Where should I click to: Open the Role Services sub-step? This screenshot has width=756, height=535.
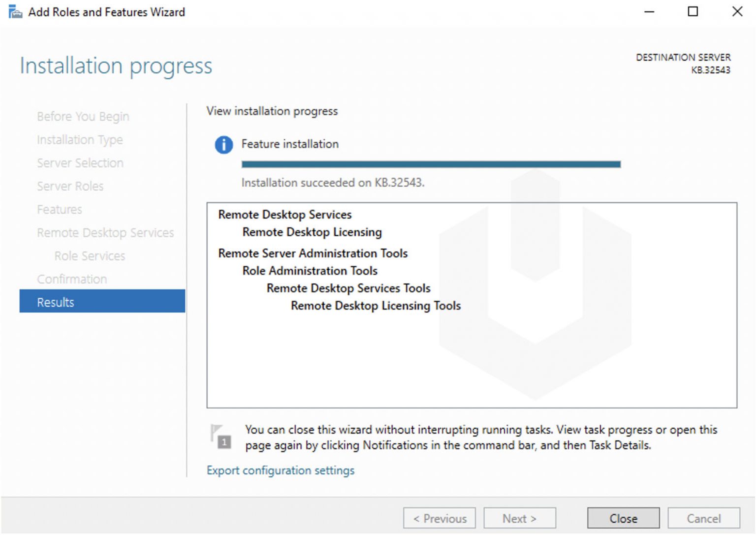89,255
